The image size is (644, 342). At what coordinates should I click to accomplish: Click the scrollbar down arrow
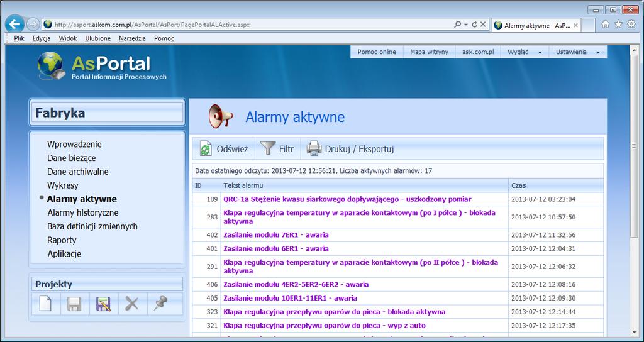pos(634,334)
